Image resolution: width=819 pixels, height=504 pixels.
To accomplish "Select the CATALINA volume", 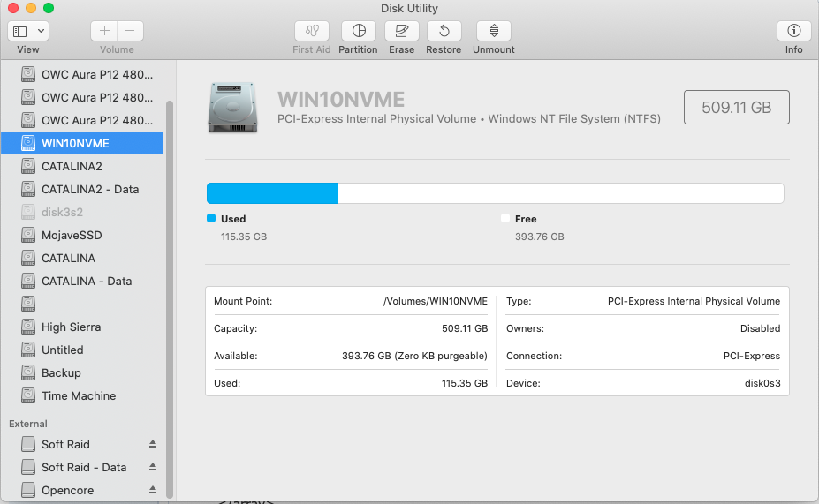I will [82, 258].
